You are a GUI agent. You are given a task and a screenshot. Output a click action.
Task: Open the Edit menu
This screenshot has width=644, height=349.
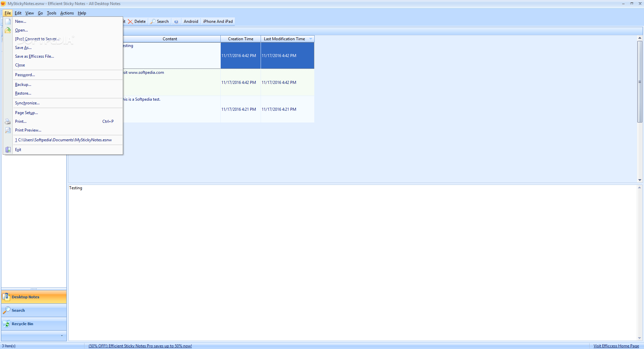[18, 13]
